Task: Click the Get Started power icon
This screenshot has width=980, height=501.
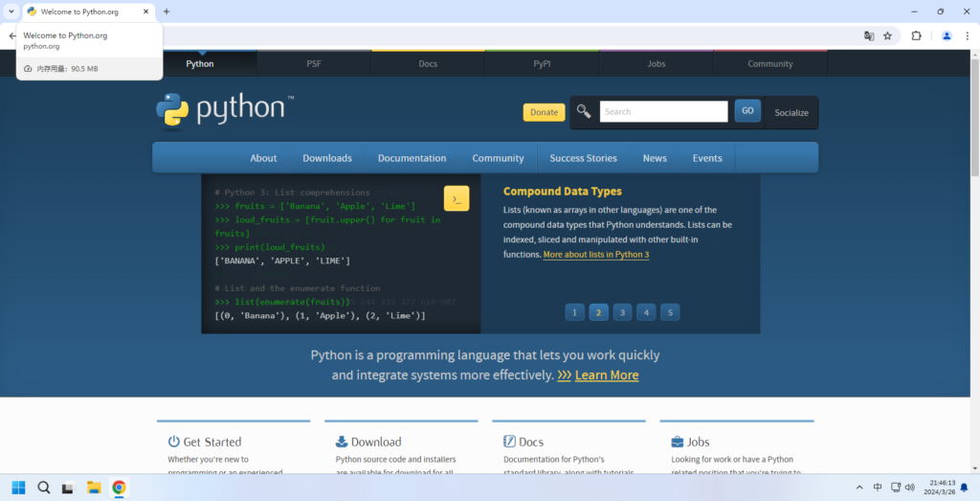Action: coord(174,442)
